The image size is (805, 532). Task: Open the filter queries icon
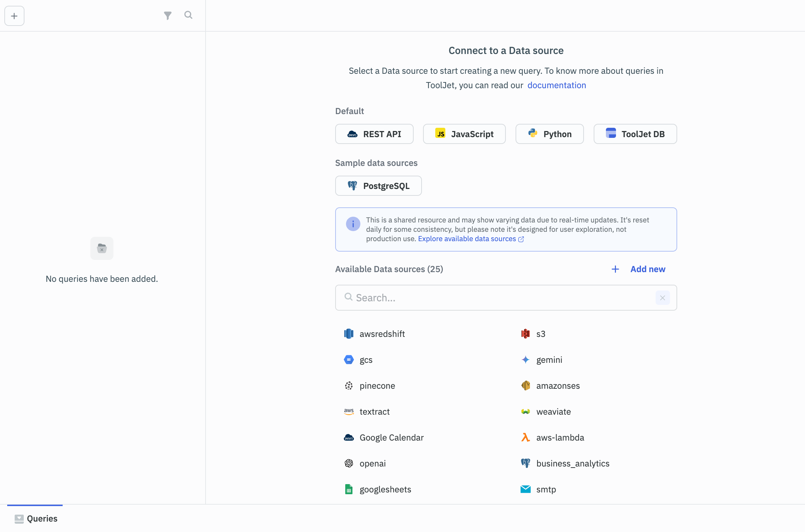[167, 15]
